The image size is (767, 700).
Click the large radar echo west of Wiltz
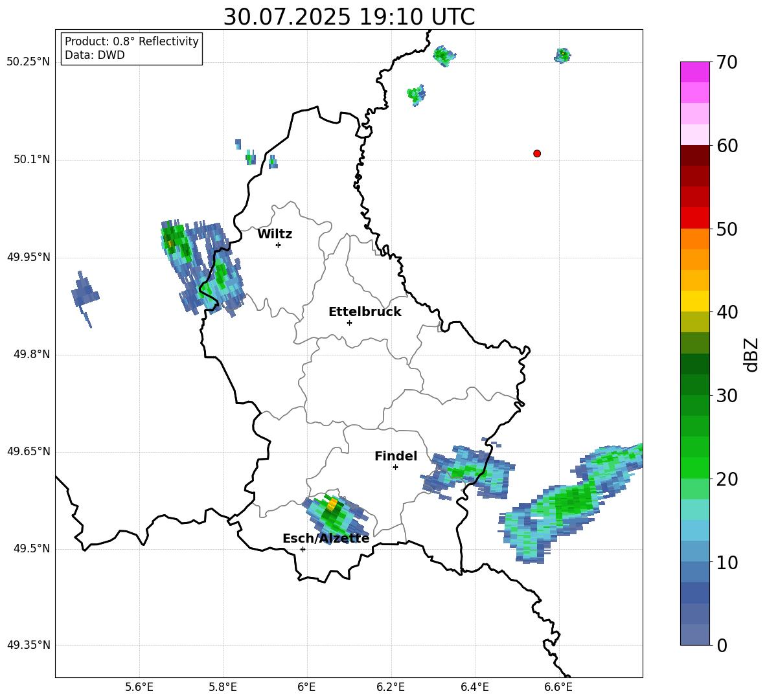point(201,267)
